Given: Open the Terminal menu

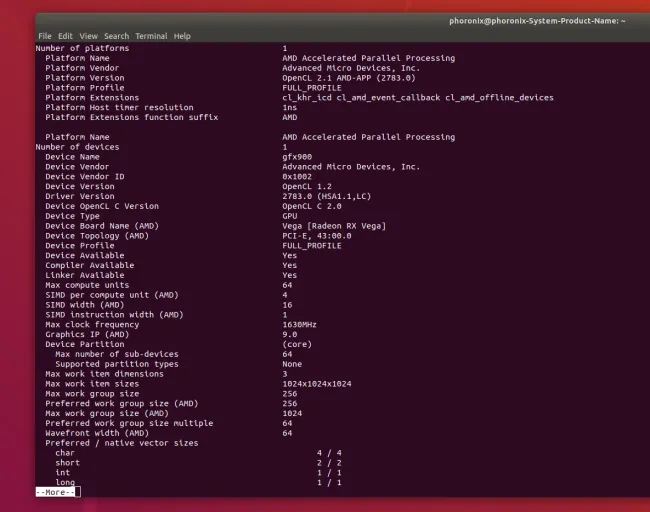Looking at the screenshot, I should (151, 36).
